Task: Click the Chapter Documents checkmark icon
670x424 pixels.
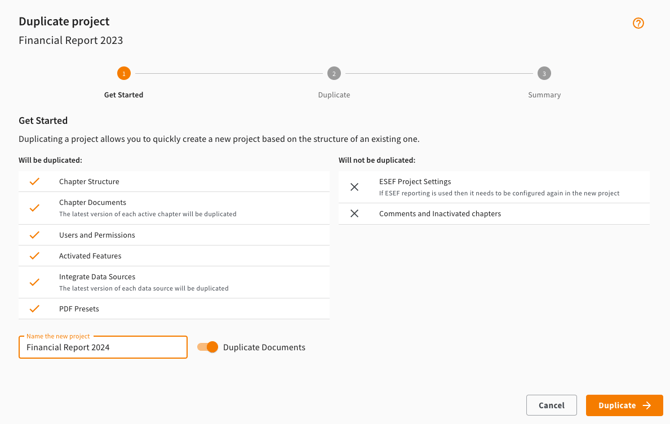Action: [35, 208]
